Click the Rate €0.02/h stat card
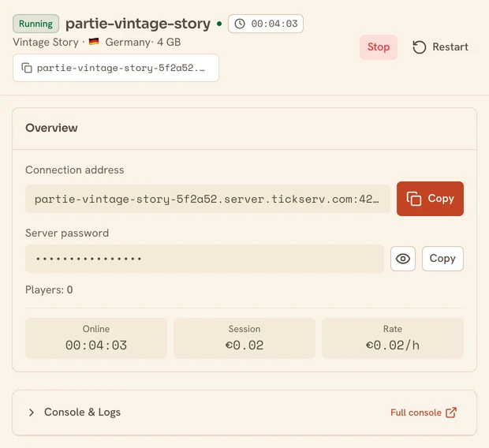 click(x=393, y=338)
